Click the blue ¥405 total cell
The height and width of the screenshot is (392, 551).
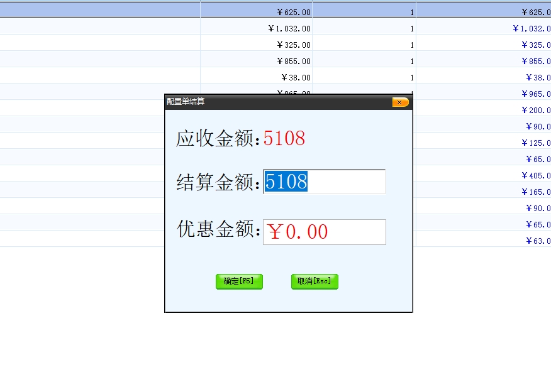(x=536, y=175)
